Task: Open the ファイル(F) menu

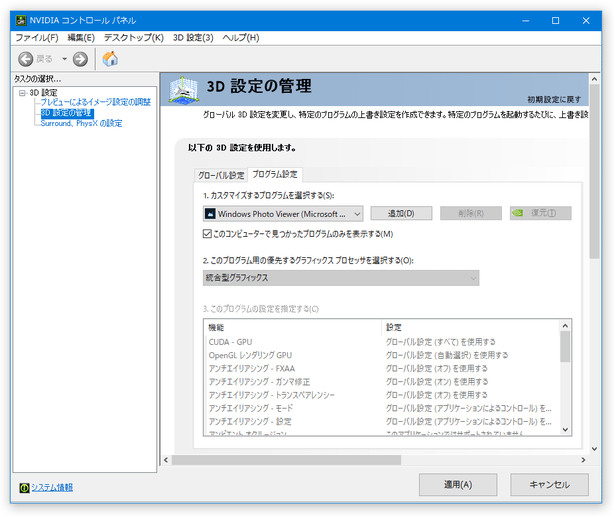Action: pos(37,38)
